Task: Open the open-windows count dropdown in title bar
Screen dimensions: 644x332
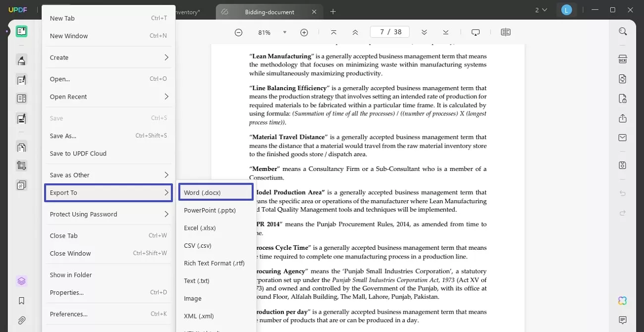Action: 541,10
